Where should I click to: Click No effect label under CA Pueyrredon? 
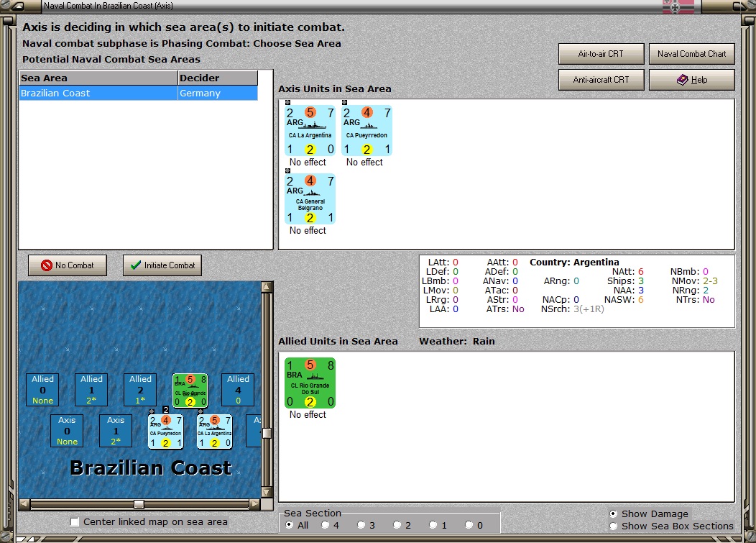click(364, 162)
